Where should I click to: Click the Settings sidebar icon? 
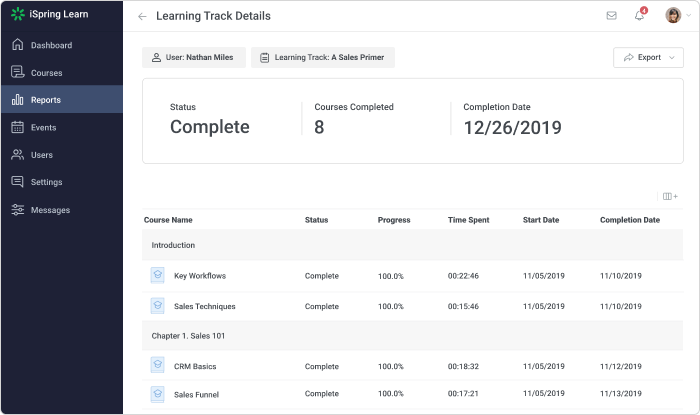pos(17,182)
